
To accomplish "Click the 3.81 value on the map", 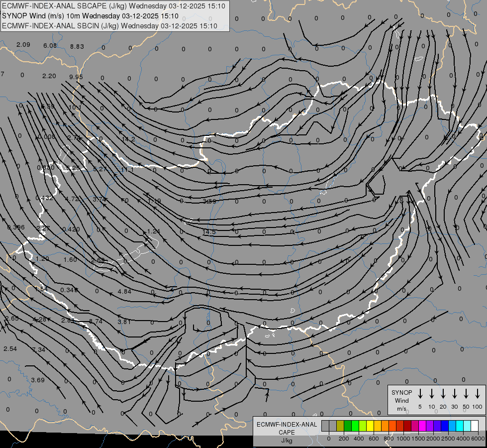I will pyautogui.click(x=124, y=322).
